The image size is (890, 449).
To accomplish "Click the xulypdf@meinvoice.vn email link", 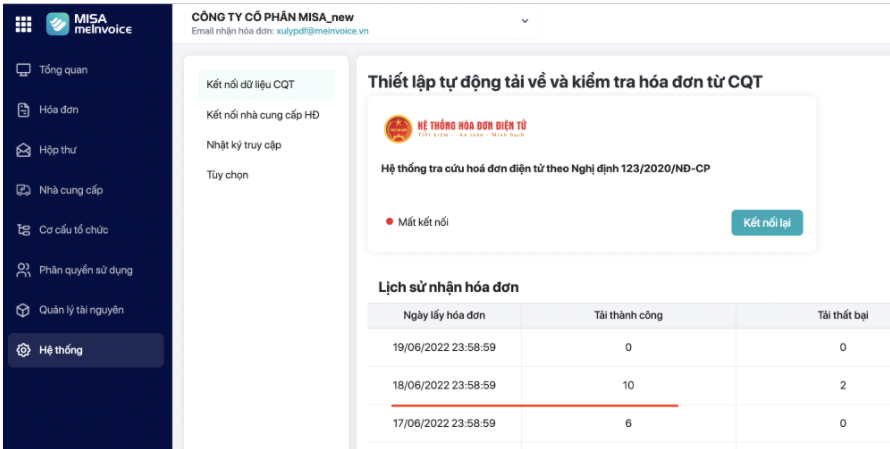I will point(308,32).
